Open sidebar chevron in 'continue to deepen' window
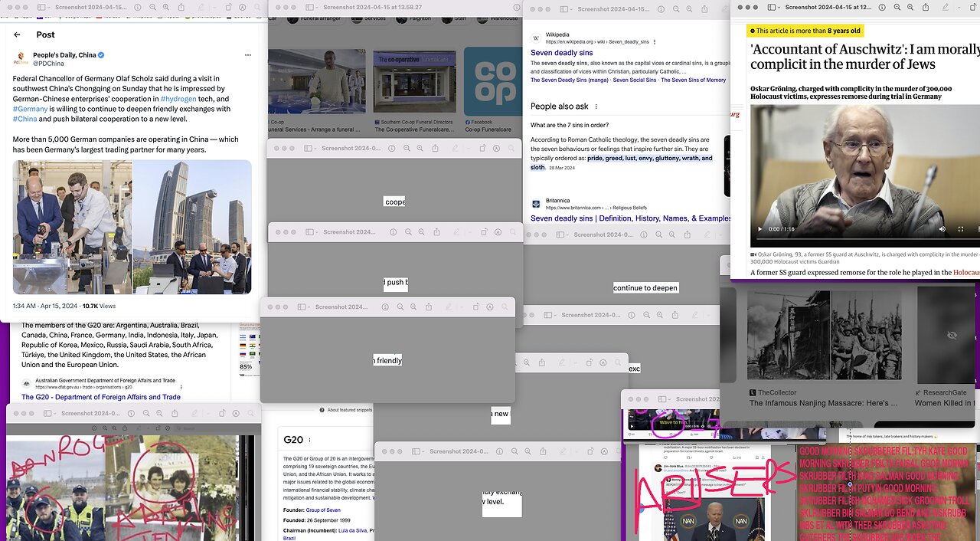980x541 pixels. click(568, 235)
